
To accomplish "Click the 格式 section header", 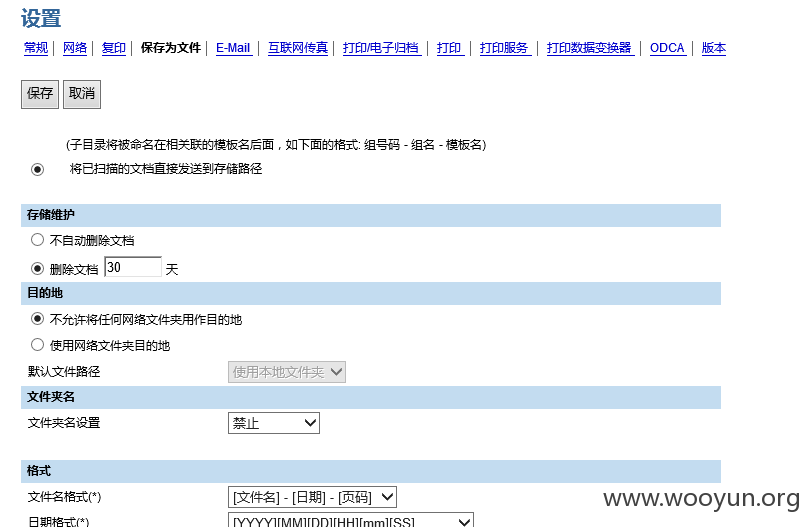I will (370, 471).
